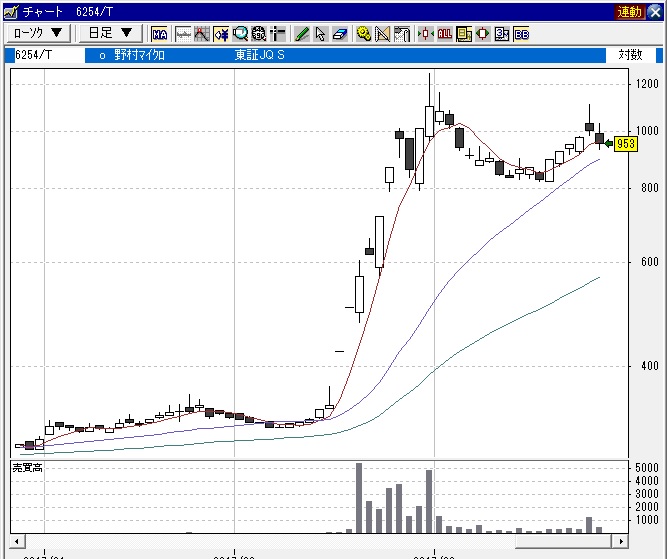Image resolution: width=667 pixels, height=559 pixels.
Task: Click the chart-with-pillar icon
Action: click(402, 34)
